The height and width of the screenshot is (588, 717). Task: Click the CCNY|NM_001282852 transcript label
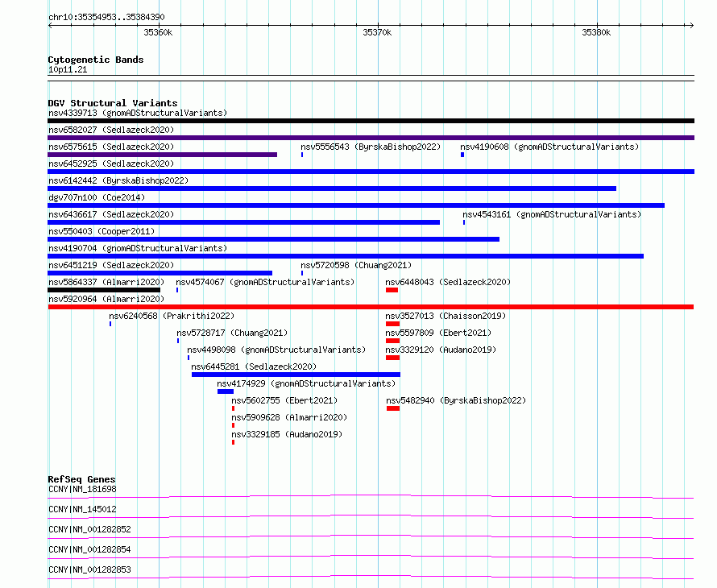click(89, 529)
